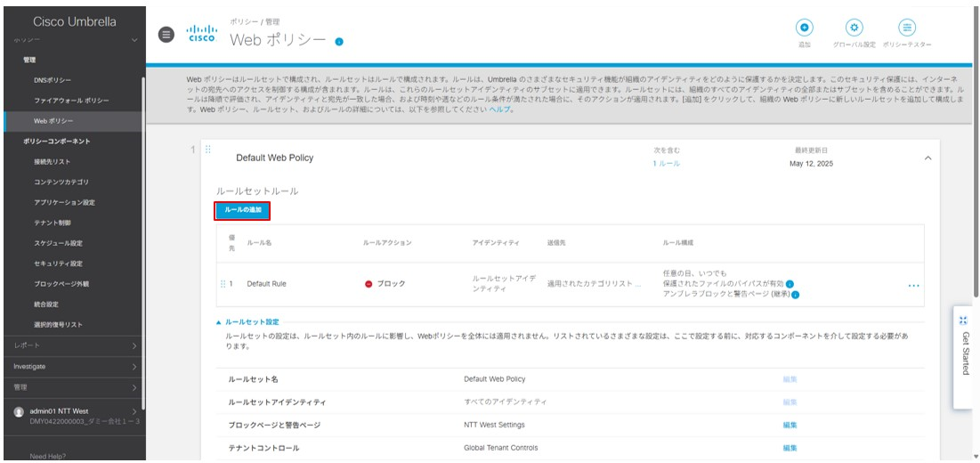Click the ヘルプ link in description
980x463 pixels.
[x=498, y=109]
